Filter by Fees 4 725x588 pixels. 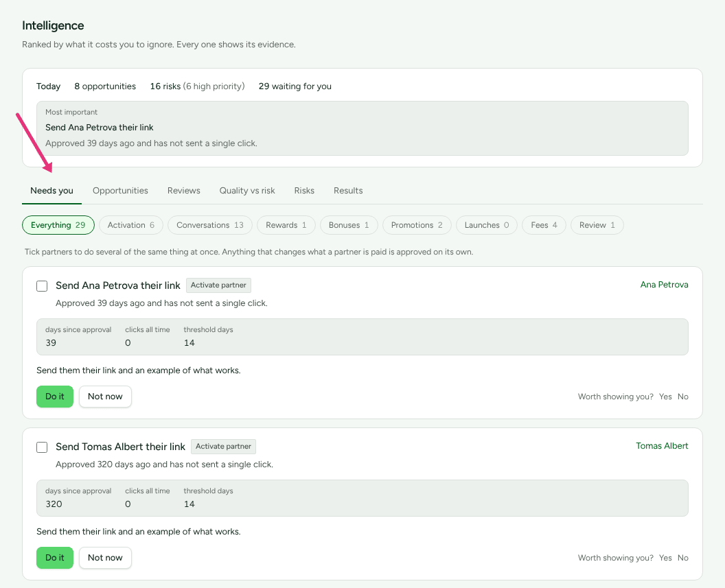544,225
